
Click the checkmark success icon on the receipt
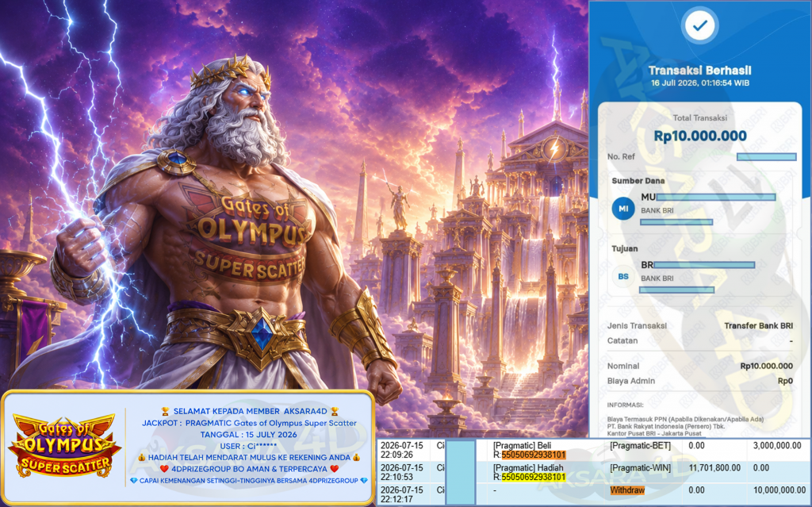[x=699, y=25]
